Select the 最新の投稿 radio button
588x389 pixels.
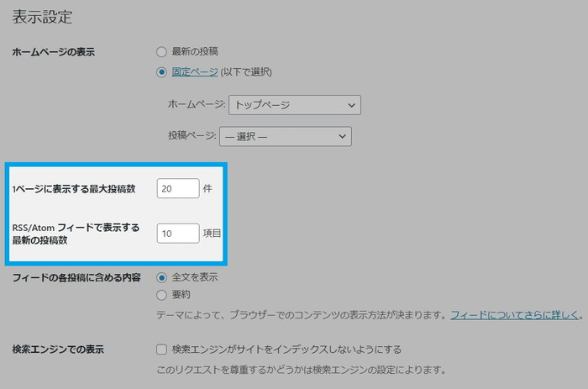161,52
